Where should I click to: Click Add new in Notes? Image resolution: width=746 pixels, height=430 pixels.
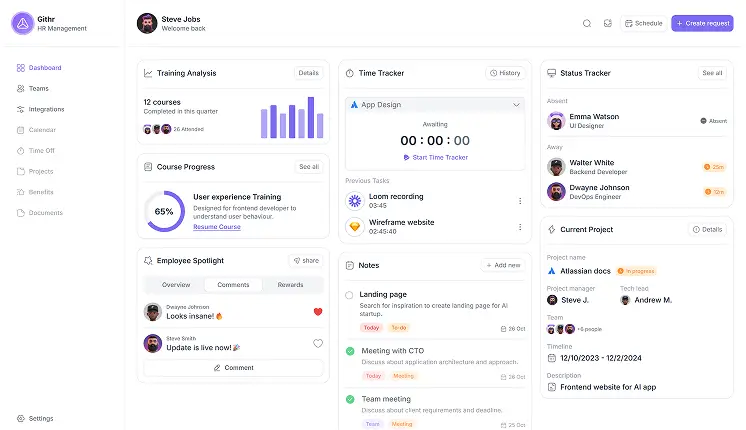pos(503,265)
